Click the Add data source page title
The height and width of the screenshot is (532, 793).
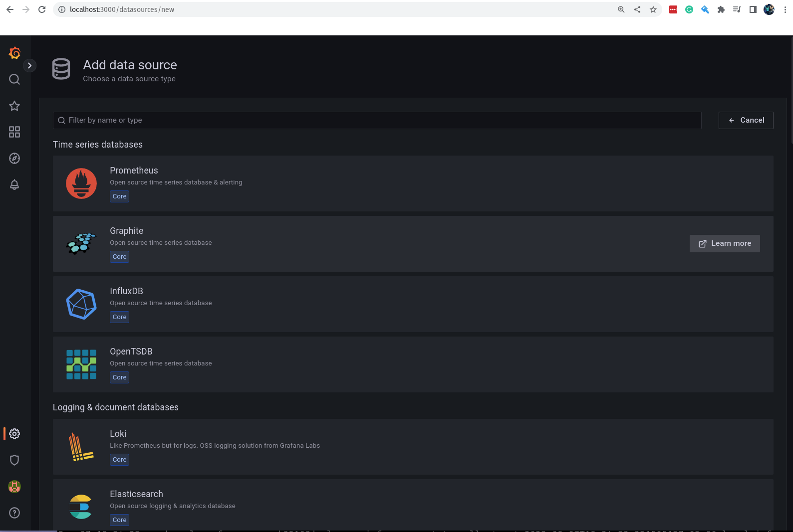[x=130, y=65]
